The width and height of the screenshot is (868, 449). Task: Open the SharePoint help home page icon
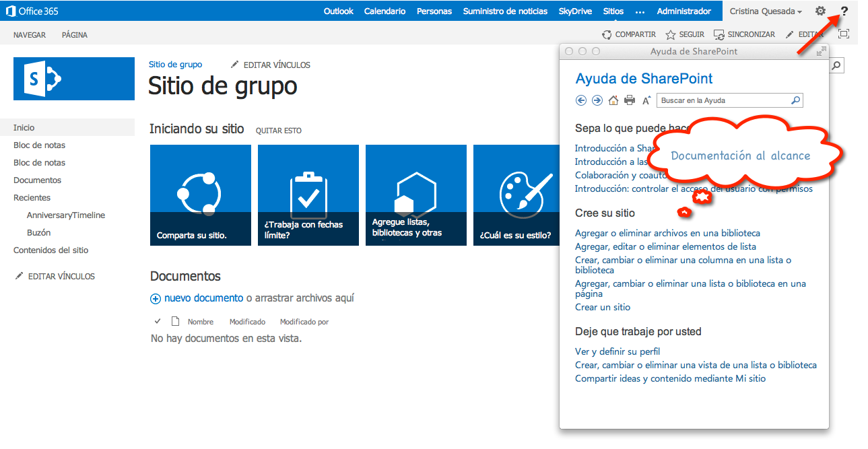(612, 100)
